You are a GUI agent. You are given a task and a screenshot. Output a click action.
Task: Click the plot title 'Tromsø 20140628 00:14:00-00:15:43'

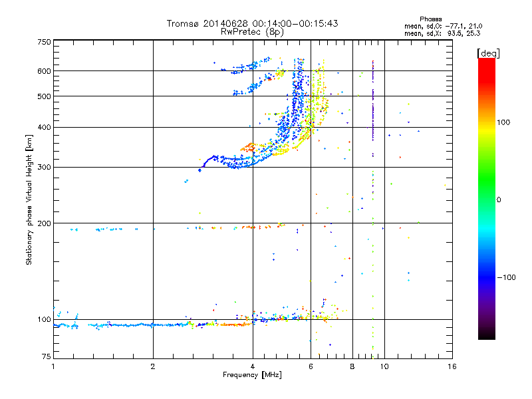252,23
